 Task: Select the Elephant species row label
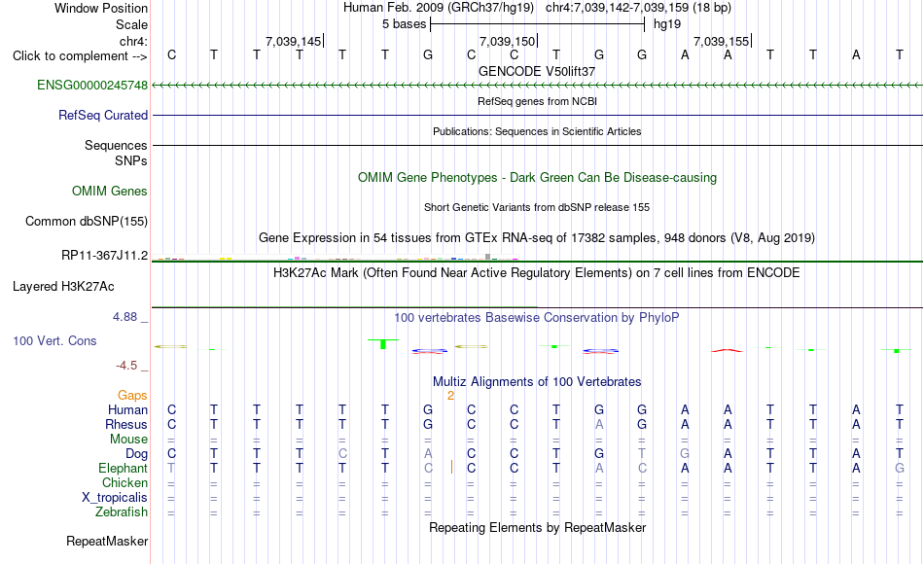124,469
